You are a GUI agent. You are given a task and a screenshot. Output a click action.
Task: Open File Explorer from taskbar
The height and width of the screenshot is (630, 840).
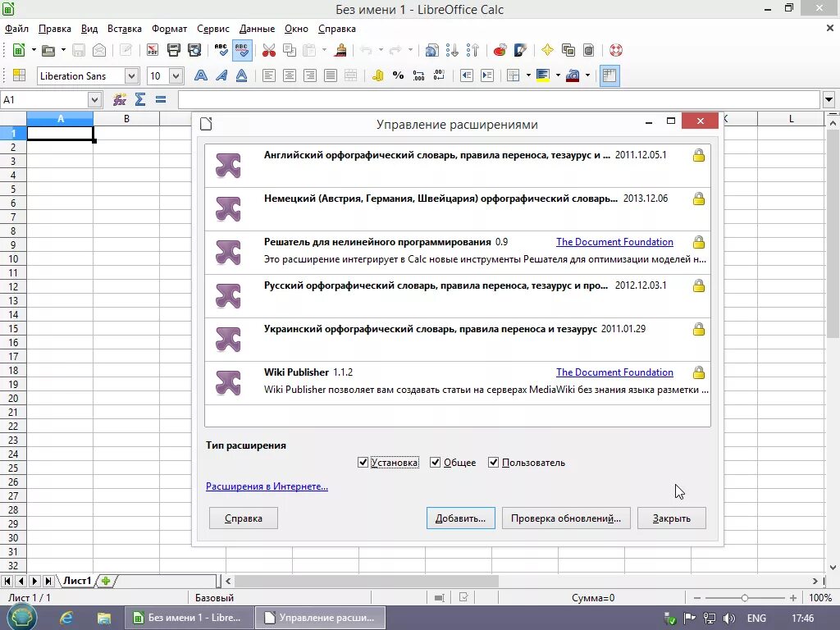coord(103,618)
